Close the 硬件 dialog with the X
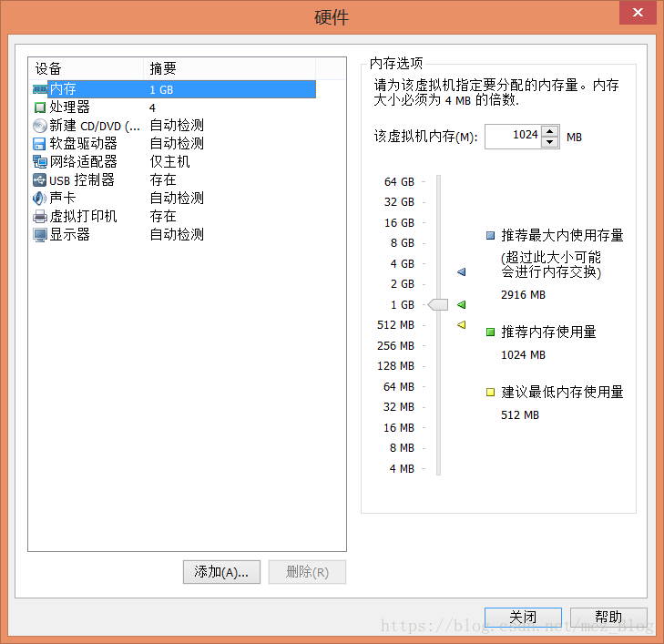The image size is (664, 644). tap(638, 12)
